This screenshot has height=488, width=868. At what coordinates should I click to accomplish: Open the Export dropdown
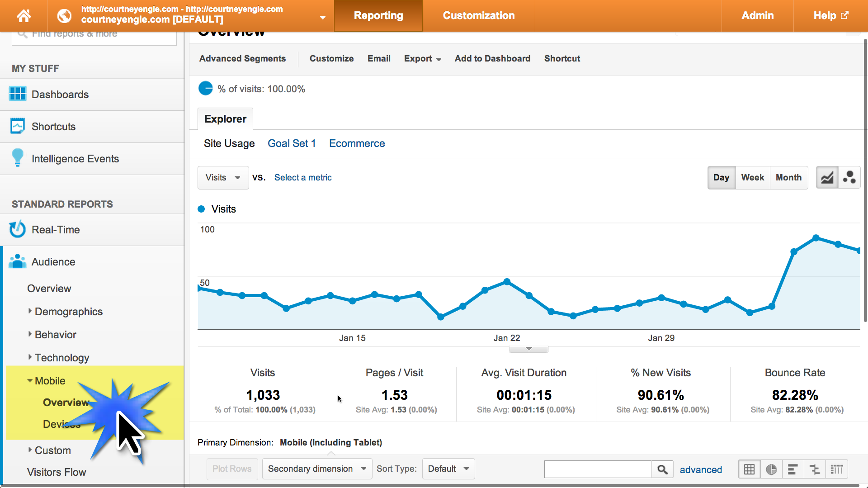(x=422, y=59)
